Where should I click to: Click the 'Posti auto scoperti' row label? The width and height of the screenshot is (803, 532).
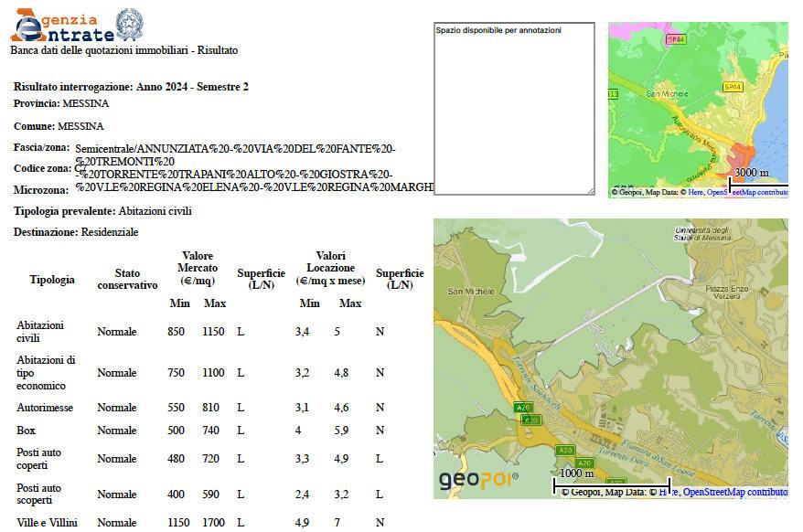(38, 495)
